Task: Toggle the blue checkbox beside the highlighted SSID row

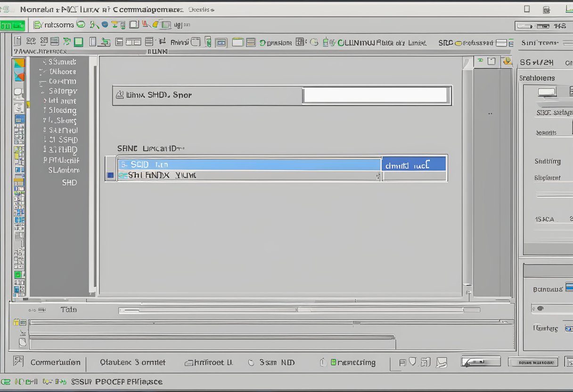Action: click(110, 175)
